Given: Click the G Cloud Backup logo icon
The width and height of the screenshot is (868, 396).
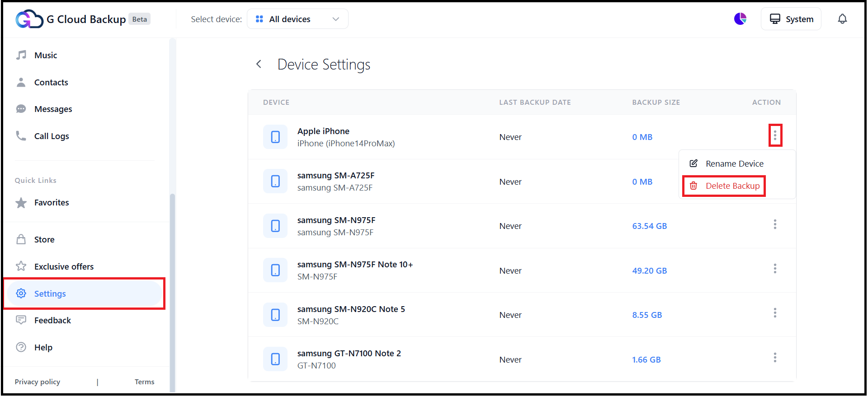Looking at the screenshot, I should [x=29, y=19].
